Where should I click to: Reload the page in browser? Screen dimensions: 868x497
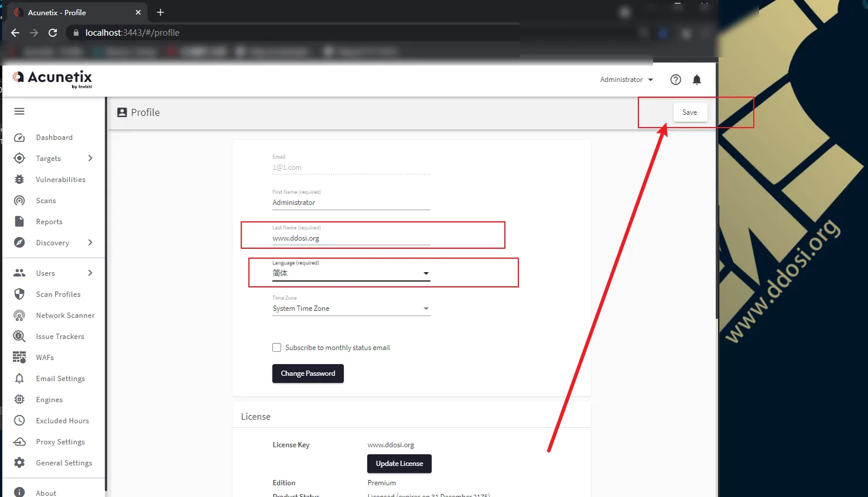click(53, 33)
